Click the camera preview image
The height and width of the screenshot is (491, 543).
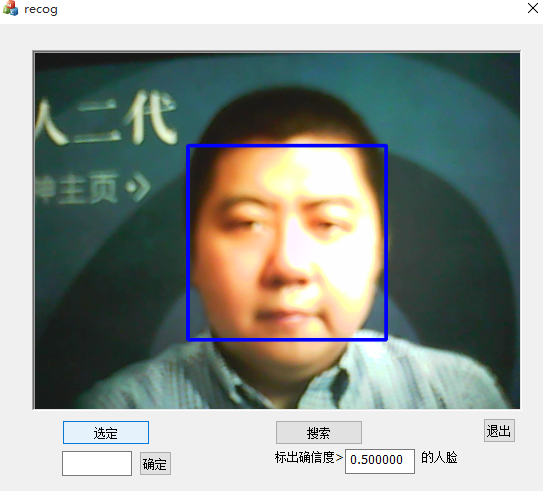coord(276,230)
